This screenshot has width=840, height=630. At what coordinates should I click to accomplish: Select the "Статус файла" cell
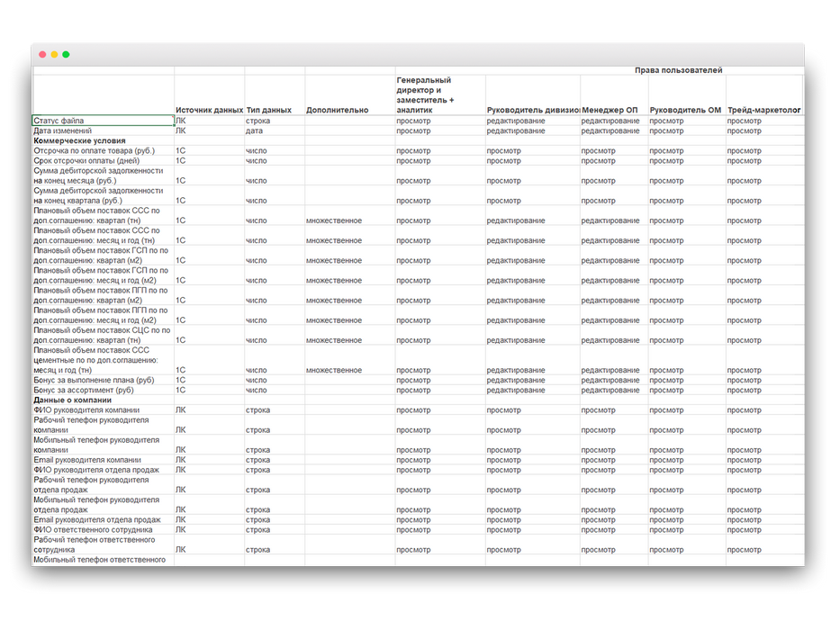pyautogui.click(x=103, y=121)
